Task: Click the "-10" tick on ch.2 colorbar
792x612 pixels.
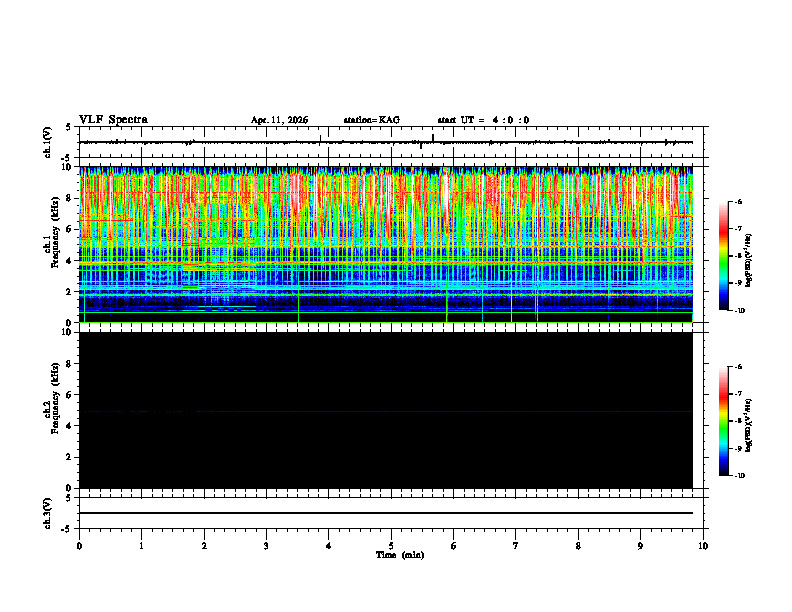Action: 740,476
